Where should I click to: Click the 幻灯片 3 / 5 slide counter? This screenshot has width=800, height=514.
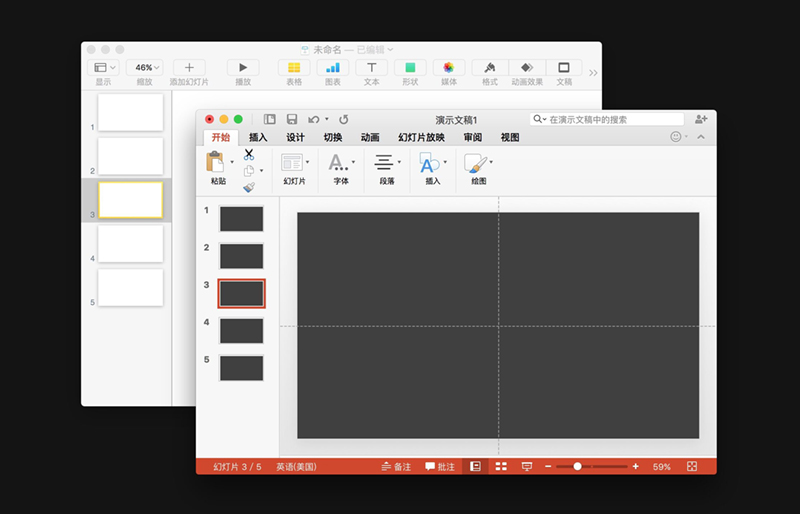(x=237, y=467)
